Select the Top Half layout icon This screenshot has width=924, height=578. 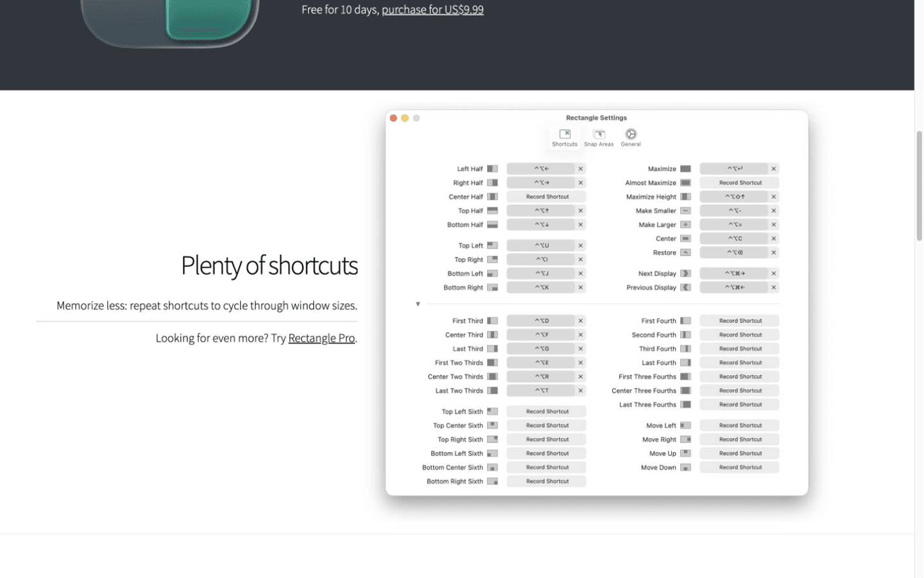492,211
